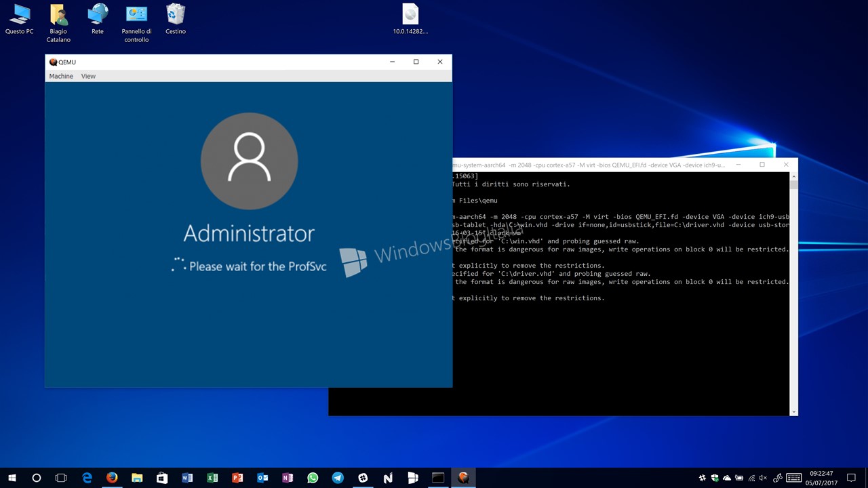
Task: Open Telegram from taskbar
Action: click(x=338, y=478)
